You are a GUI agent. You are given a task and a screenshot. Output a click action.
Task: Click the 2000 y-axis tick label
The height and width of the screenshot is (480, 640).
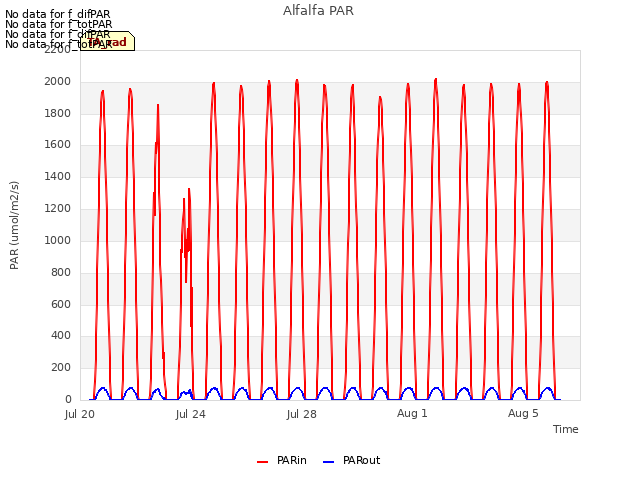coord(58,82)
